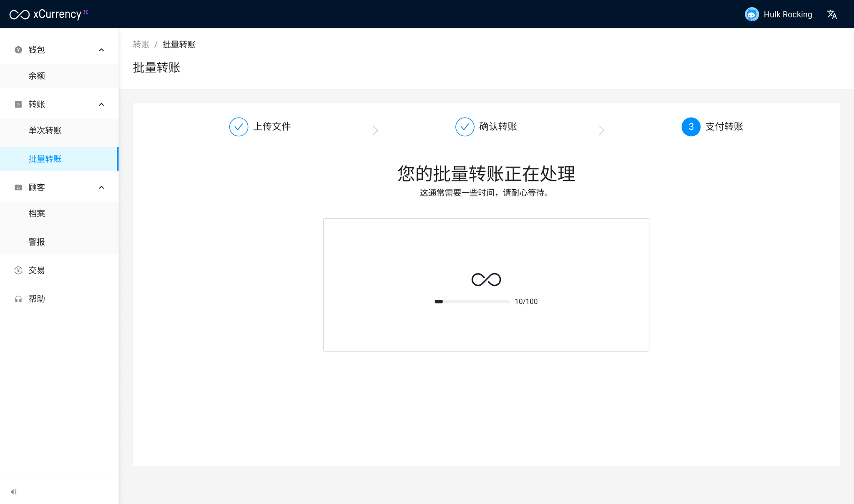Click the customer (顾客) card icon
The width and height of the screenshot is (854, 504).
(18, 188)
